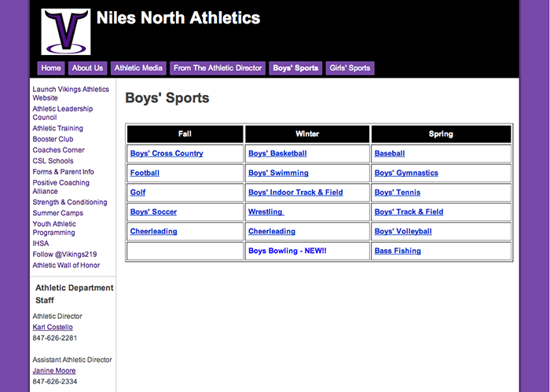Click phone number 847-626-2281
550x392 pixels.
(55, 338)
